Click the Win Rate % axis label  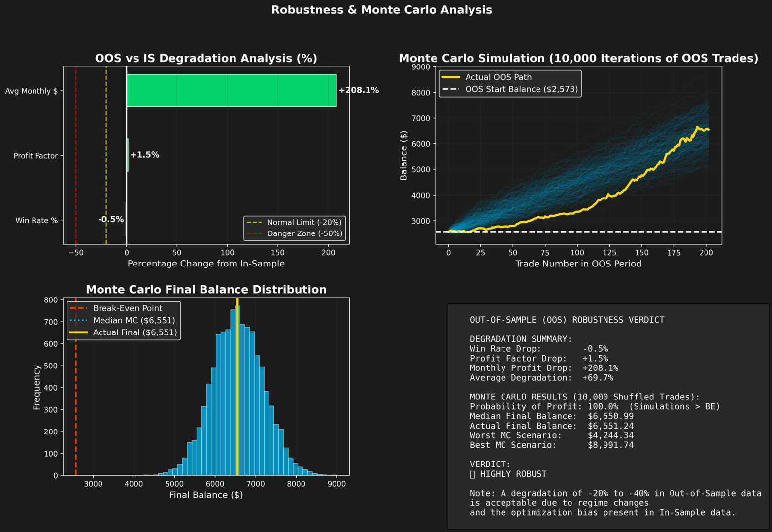(36, 220)
